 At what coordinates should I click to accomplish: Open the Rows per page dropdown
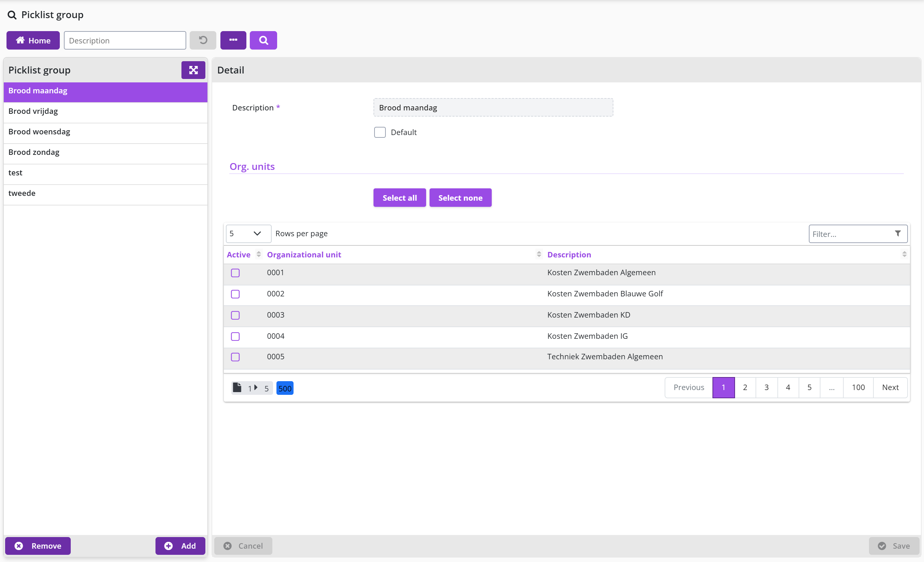(x=248, y=233)
